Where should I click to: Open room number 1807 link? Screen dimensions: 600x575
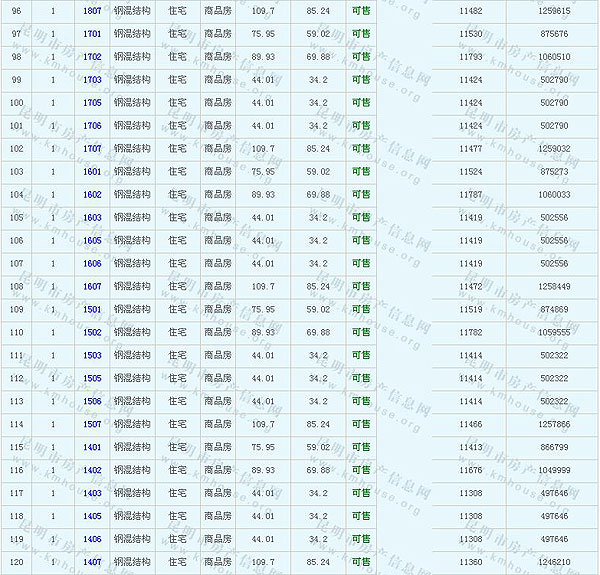click(x=92, y=10)
